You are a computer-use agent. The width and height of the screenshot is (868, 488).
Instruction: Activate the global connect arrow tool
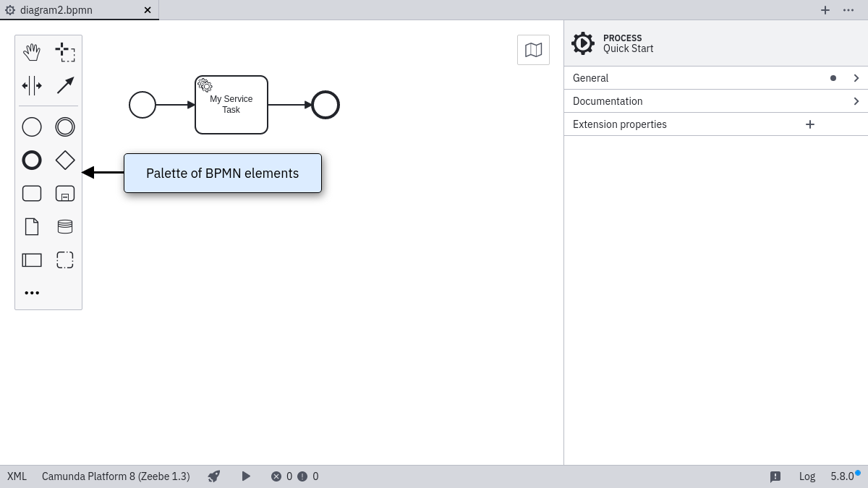click(65, 85)
